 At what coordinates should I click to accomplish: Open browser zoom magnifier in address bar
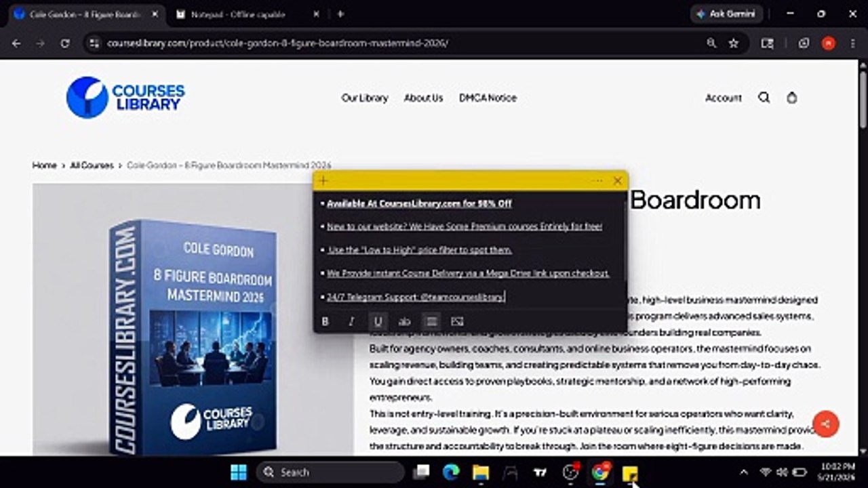point(711,43)
